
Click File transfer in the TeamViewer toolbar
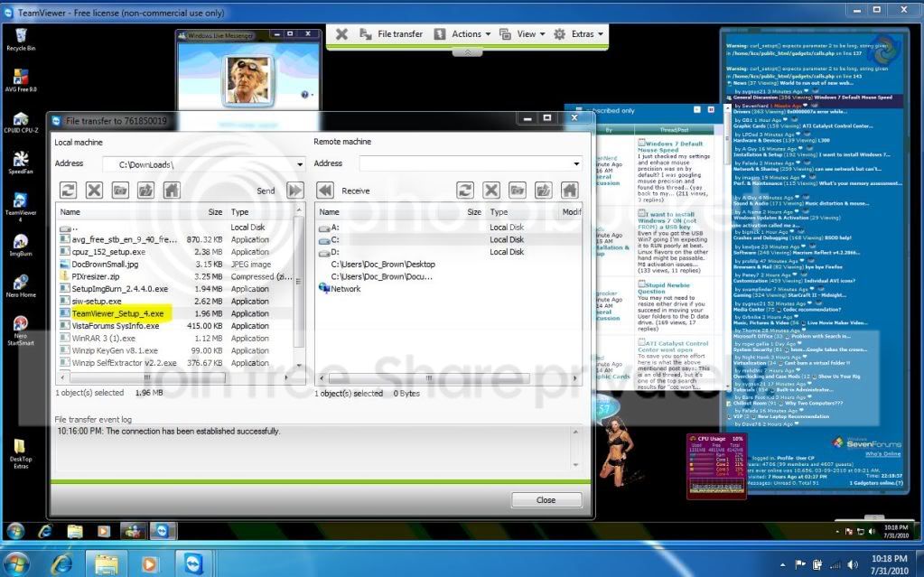[x=391, y=34]
